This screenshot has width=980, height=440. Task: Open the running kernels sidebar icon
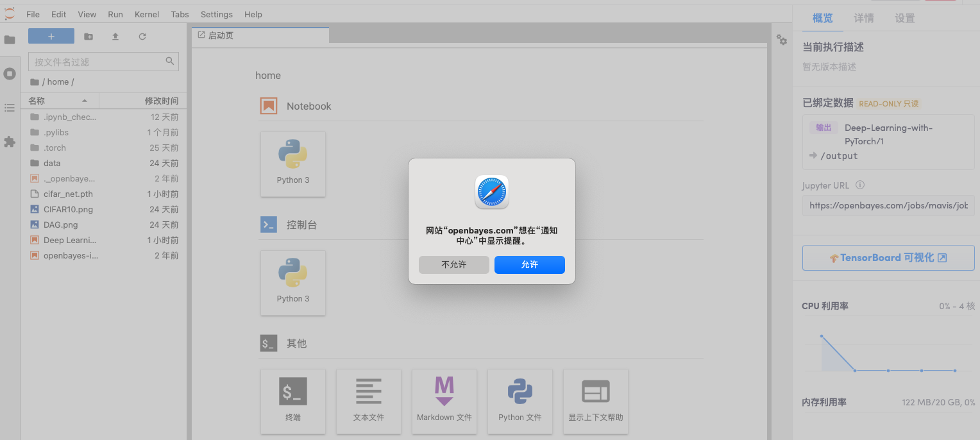click(10, 74)
